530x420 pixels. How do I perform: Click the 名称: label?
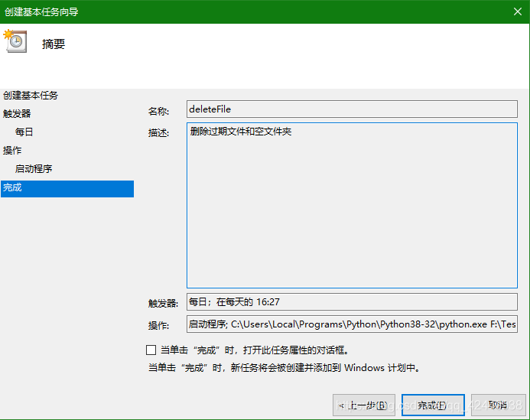click(x=158, y=111)
